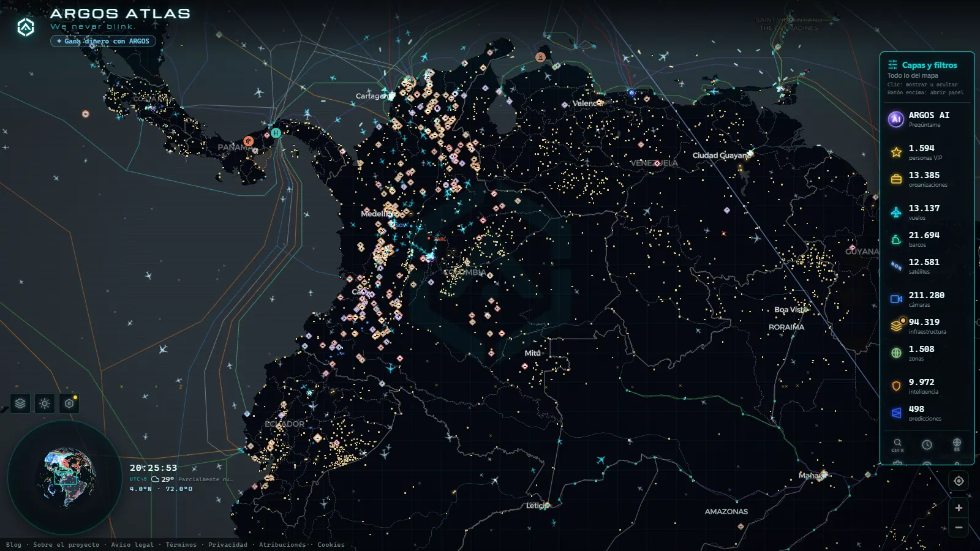This screenshot has width=980, height=551.
Task: Click the 20:25:53 clock readout
Action: point(153,468)
